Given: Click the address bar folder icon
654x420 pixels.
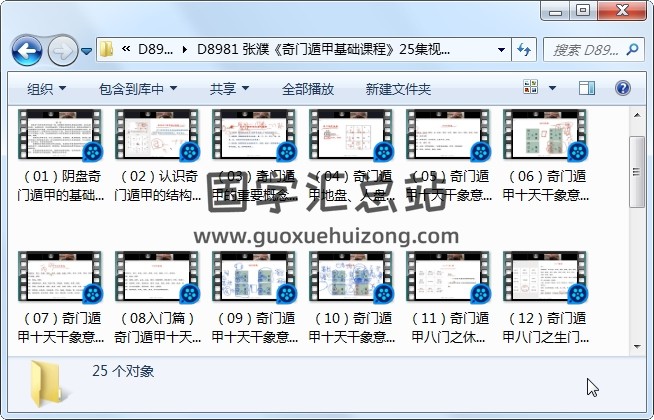Looking at the screenshot, I should coord(106,50).
